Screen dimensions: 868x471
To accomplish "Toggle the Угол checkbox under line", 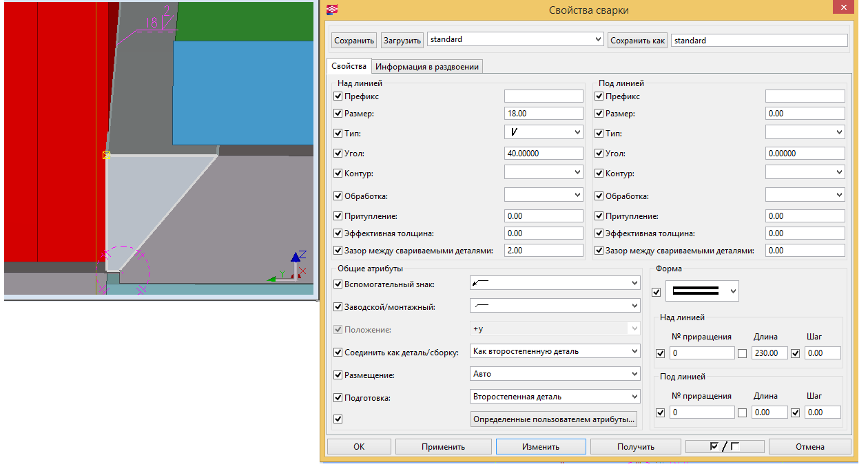I will [x=599, y=154].
